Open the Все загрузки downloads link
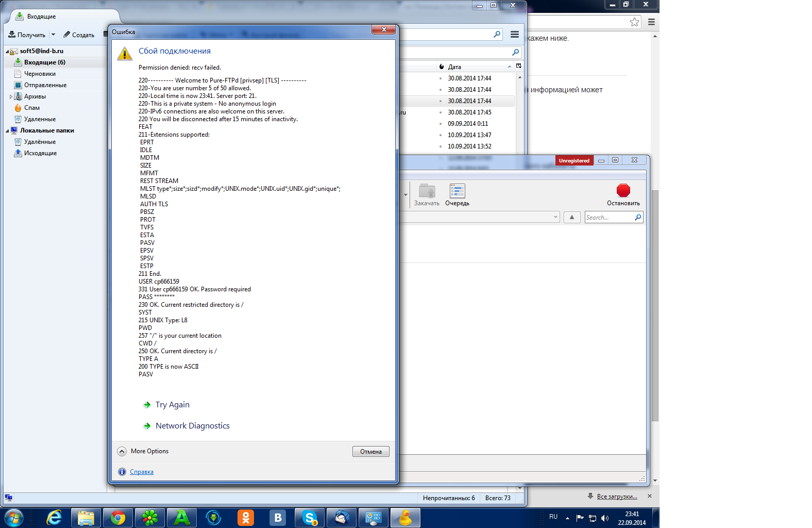The height and width of the screenshot is (528, 812). click(x=617, y=497)
